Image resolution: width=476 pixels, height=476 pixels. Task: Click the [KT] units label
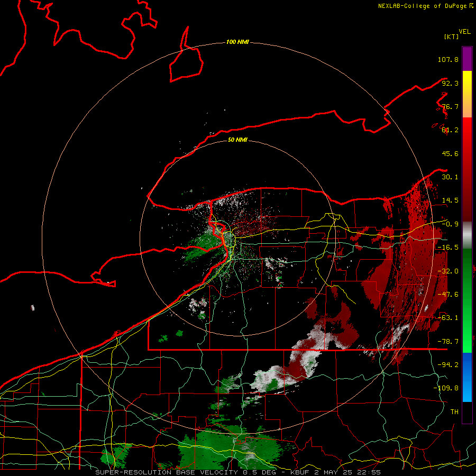tap(451, 36)
